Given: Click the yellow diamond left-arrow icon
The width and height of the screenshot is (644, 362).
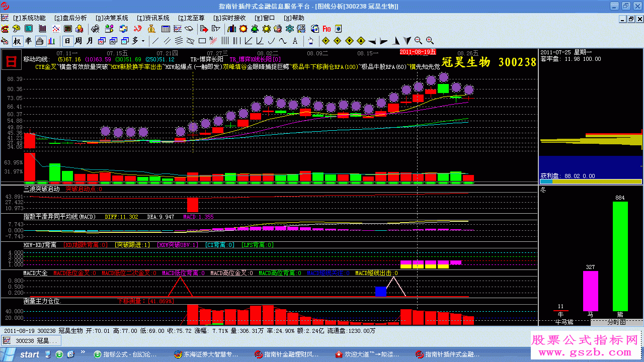Looking at the screenshot, I should pyautogui.click(x=326, y=41).
